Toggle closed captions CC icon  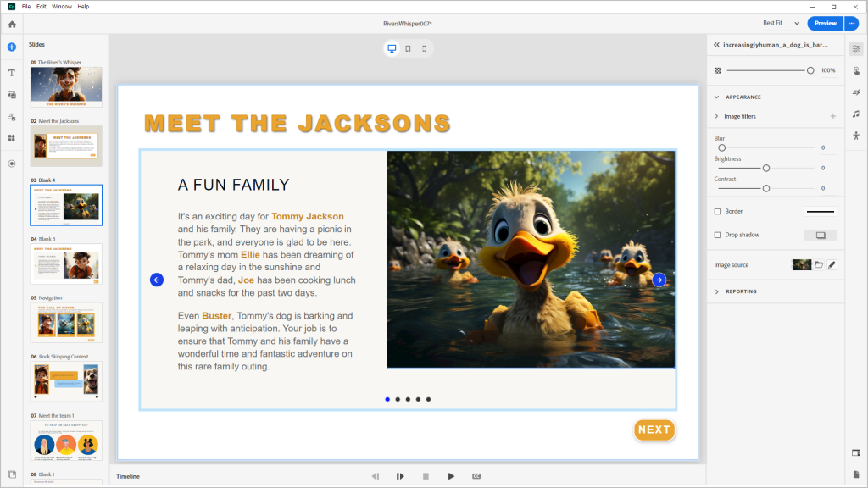(476, 476)
